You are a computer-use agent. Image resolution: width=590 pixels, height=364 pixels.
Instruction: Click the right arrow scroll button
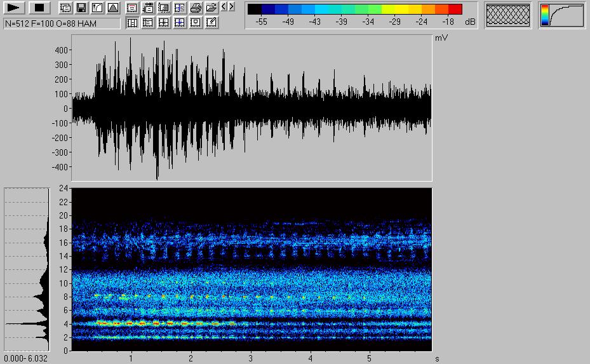click(x=231, y=7)
